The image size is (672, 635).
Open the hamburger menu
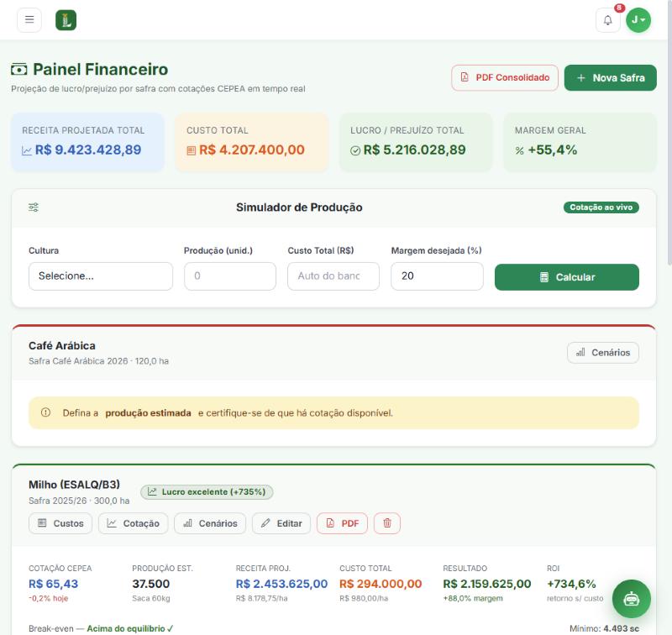[29, 19]
